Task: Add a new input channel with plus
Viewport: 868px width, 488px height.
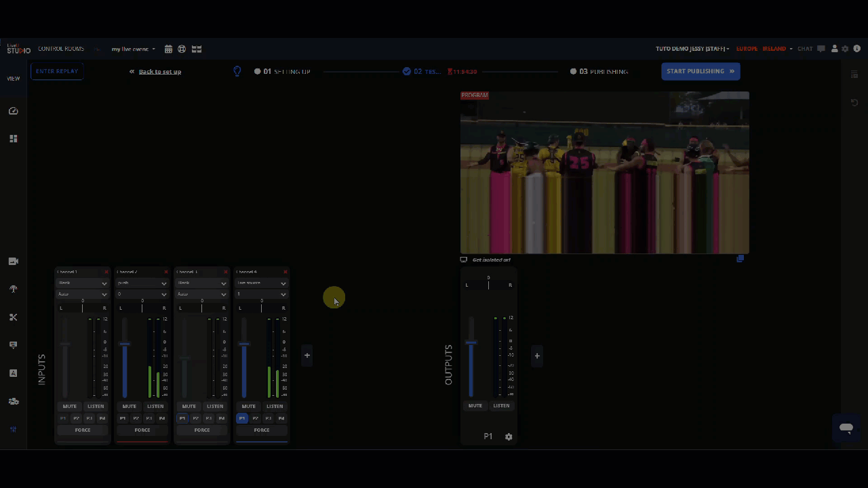Action: 307,355
